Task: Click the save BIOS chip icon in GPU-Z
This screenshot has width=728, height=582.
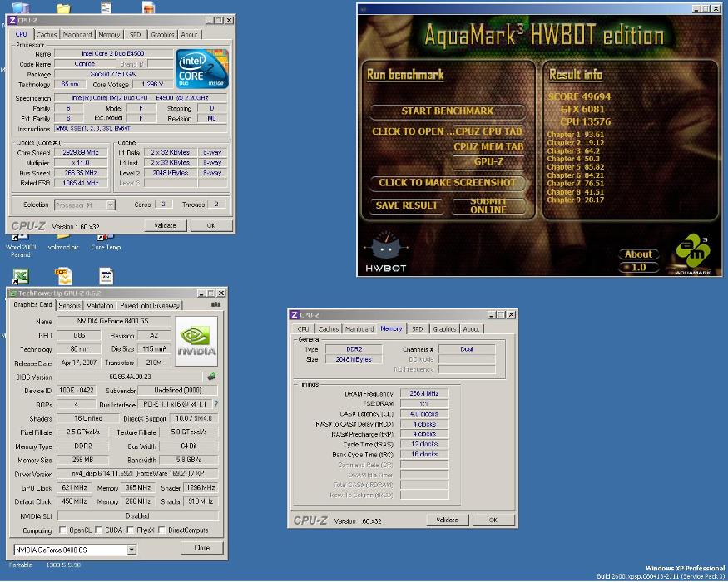Action: click(x=211, y=377)
